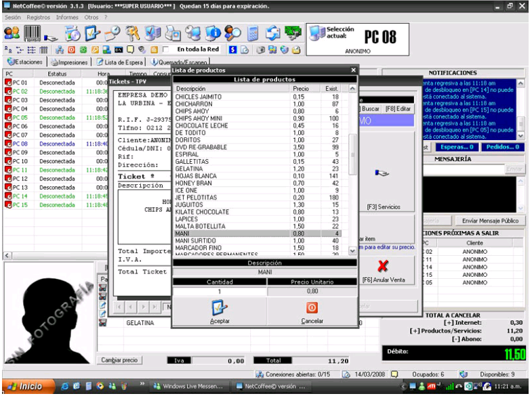Select the DORITOS product row
532x396 pixels.
tap(257, 140)
